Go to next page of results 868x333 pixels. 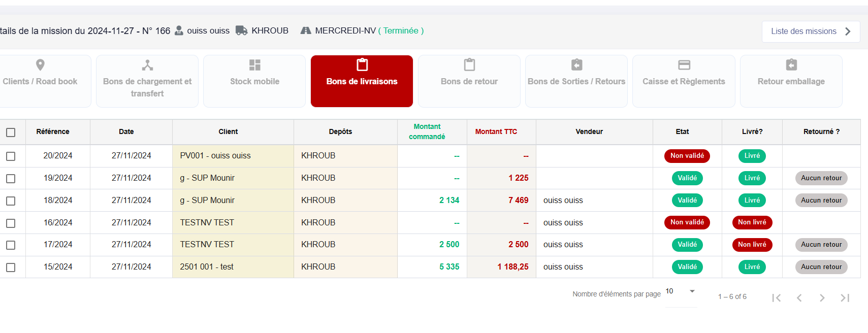pos(822,298)
